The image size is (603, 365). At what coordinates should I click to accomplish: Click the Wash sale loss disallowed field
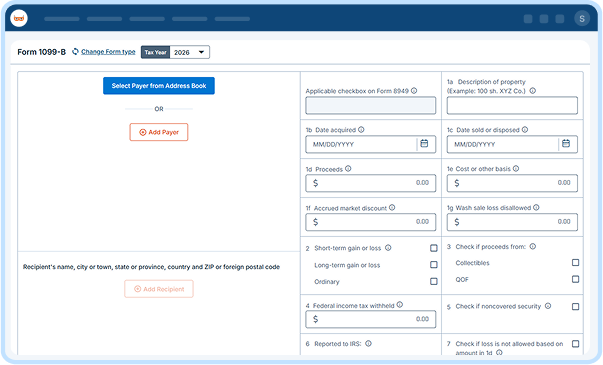point(512,222)
